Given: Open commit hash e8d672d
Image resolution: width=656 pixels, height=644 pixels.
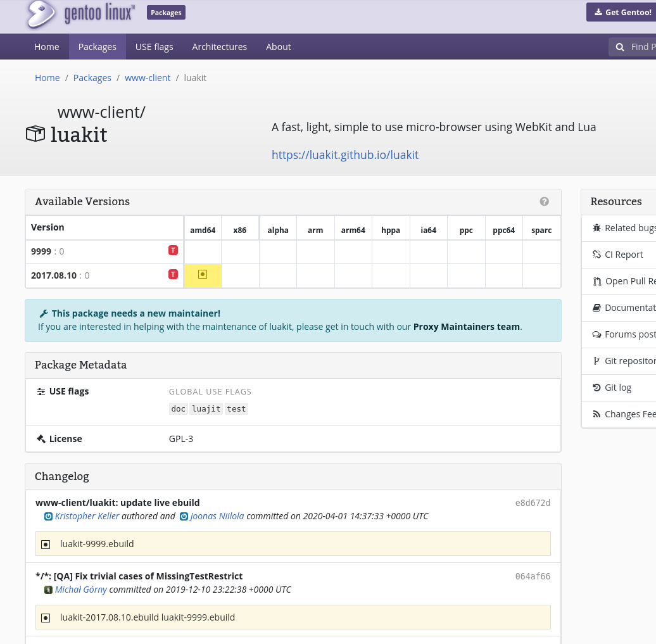Looking at the screenshot, I should coord(533,503).
